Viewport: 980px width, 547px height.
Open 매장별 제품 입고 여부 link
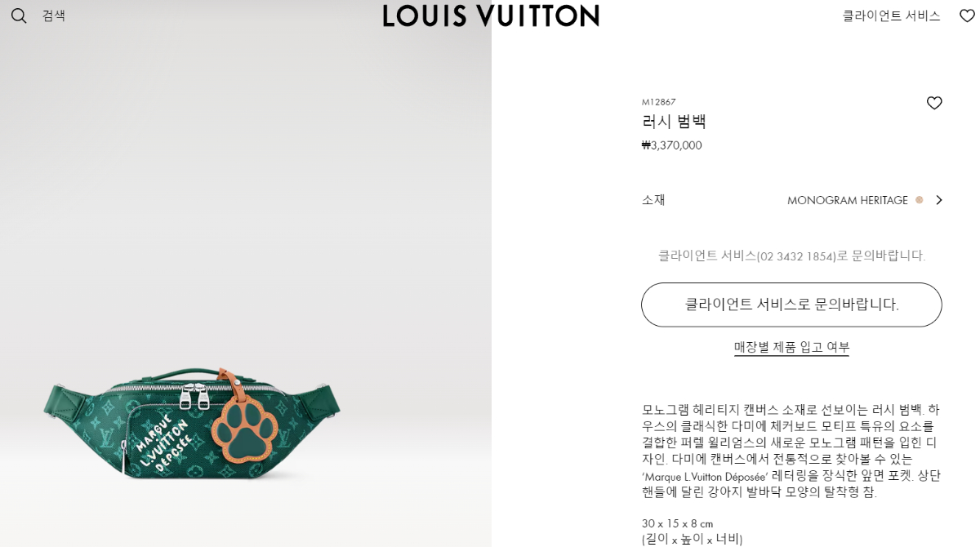791,347
